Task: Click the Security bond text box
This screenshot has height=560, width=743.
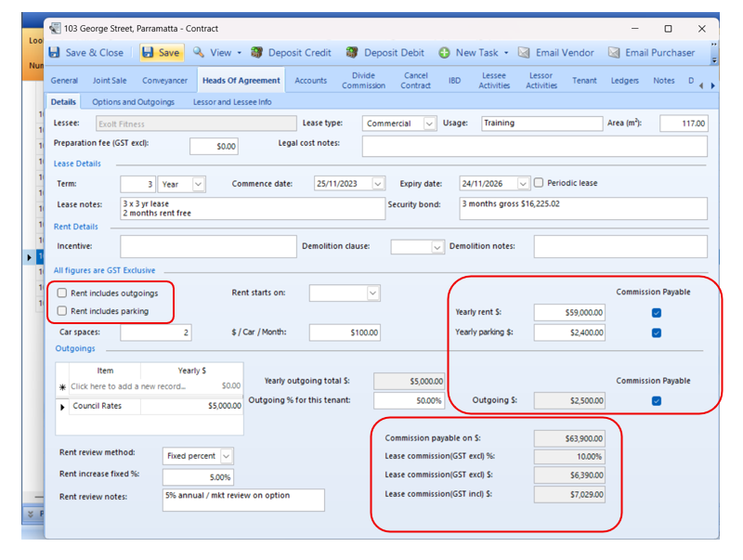Action: pyautogui.click(x=583, y=208)
